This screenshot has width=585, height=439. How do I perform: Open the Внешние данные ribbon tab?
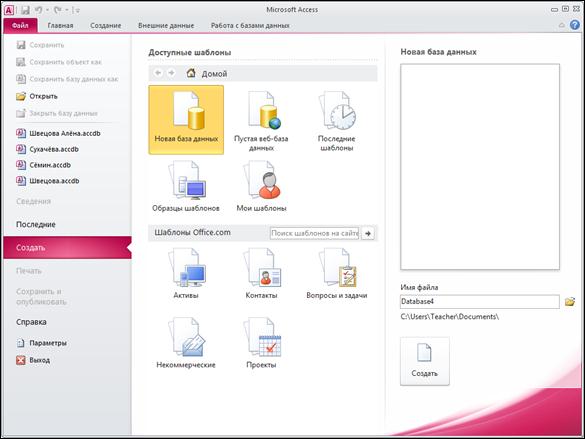(166, 25)
